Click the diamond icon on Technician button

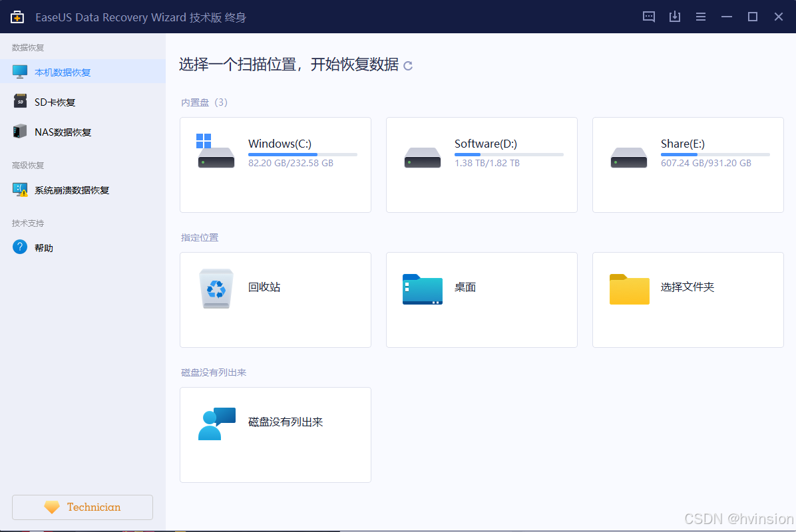pos(52,507)
